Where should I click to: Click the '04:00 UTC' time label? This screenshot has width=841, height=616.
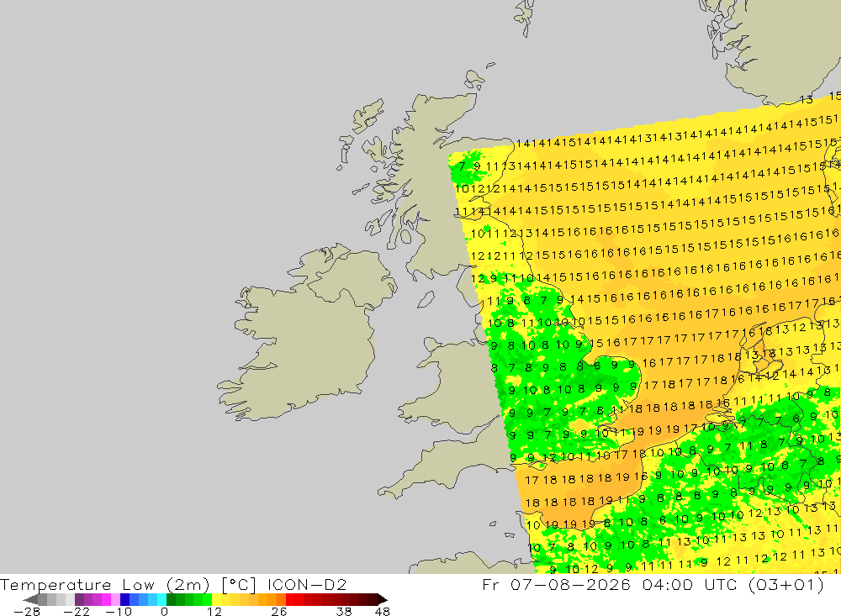point(690,584)
